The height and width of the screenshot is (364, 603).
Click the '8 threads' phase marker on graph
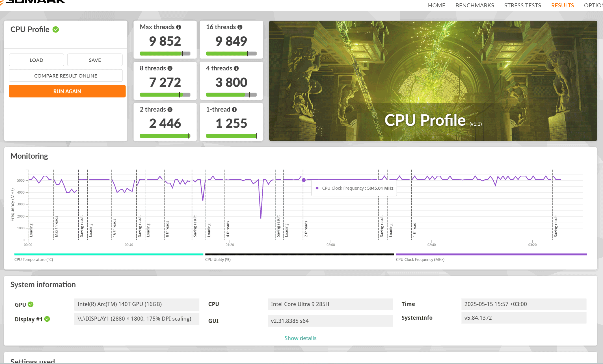(x=167, y=229)
